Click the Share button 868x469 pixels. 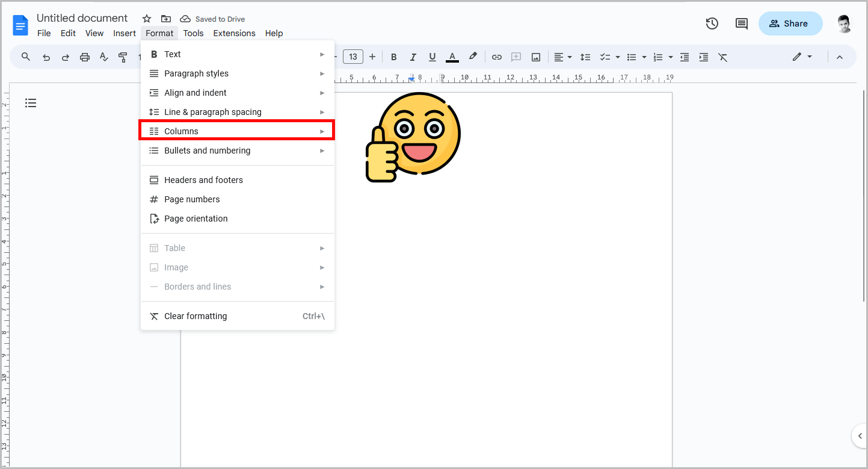coord(790,23)
